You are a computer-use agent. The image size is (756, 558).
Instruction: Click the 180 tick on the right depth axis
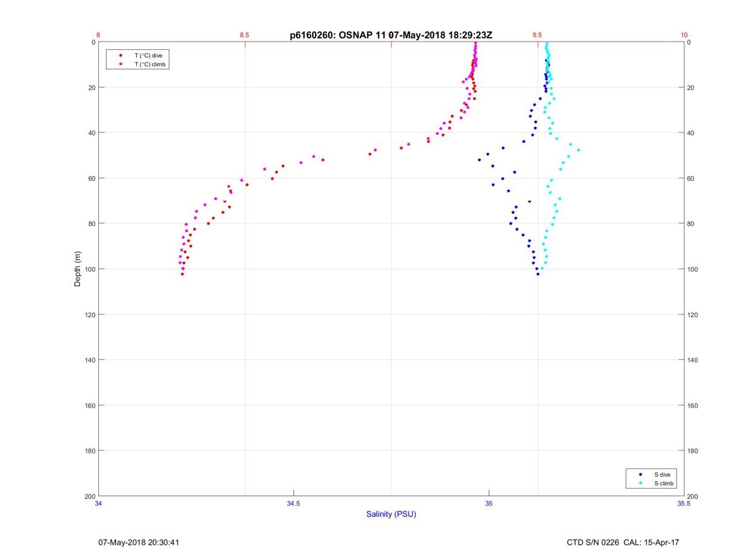[693, 451]
